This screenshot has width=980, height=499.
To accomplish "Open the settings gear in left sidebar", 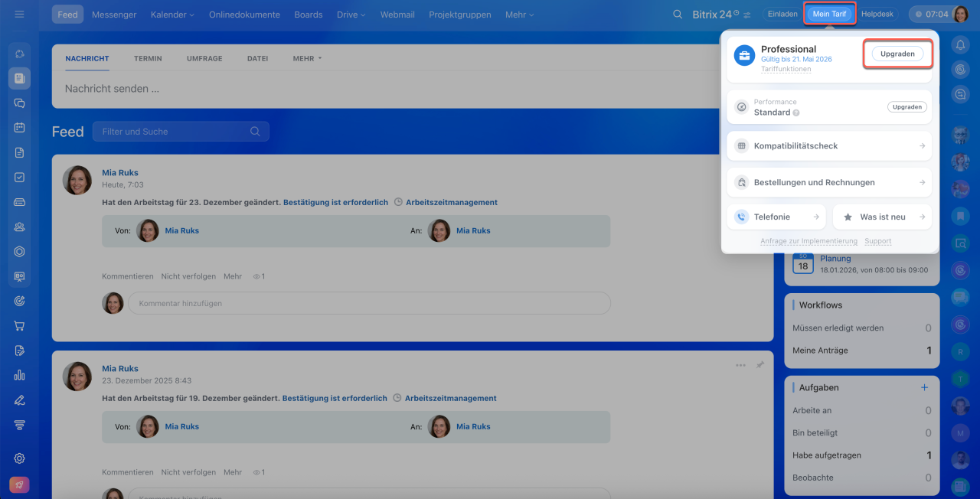I will pos(20,458).
